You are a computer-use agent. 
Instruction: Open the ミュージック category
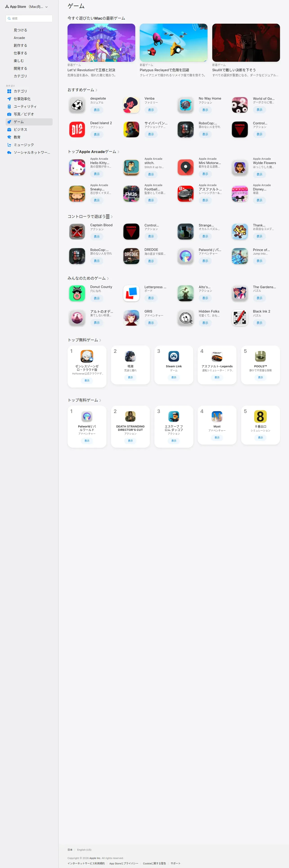pos(29,145)
